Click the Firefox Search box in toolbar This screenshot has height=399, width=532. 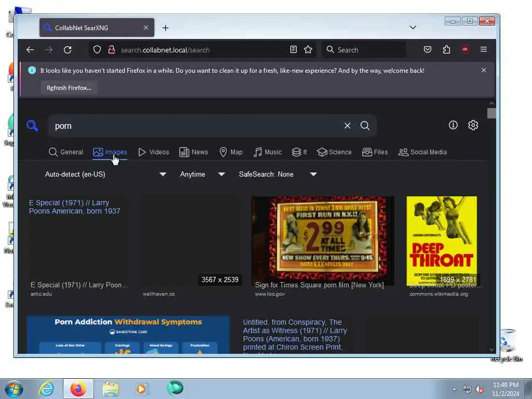coord(363,50)
